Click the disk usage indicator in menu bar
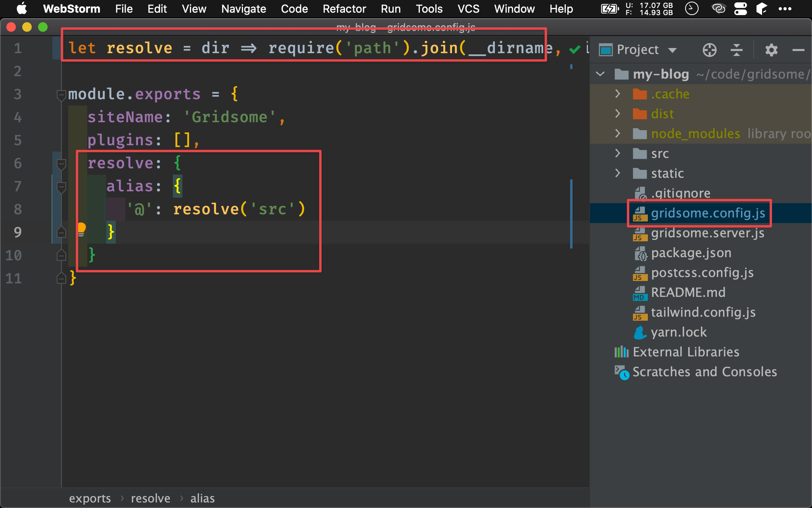Image resolution: width=812 pixels, height=508 pixels. (x=649, y=9)
